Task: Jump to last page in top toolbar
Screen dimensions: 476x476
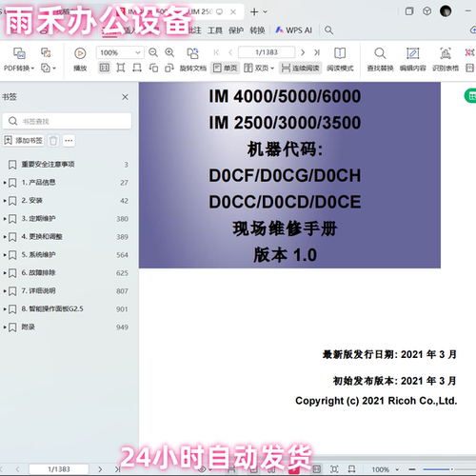Action: (317, 52)
